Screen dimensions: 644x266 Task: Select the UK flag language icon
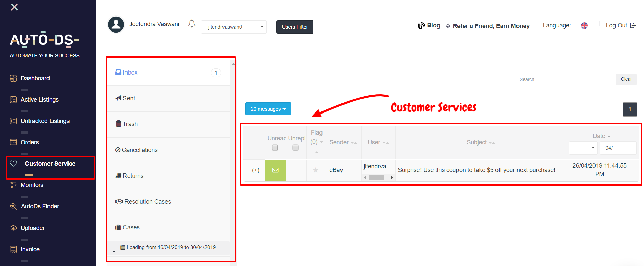584,26
